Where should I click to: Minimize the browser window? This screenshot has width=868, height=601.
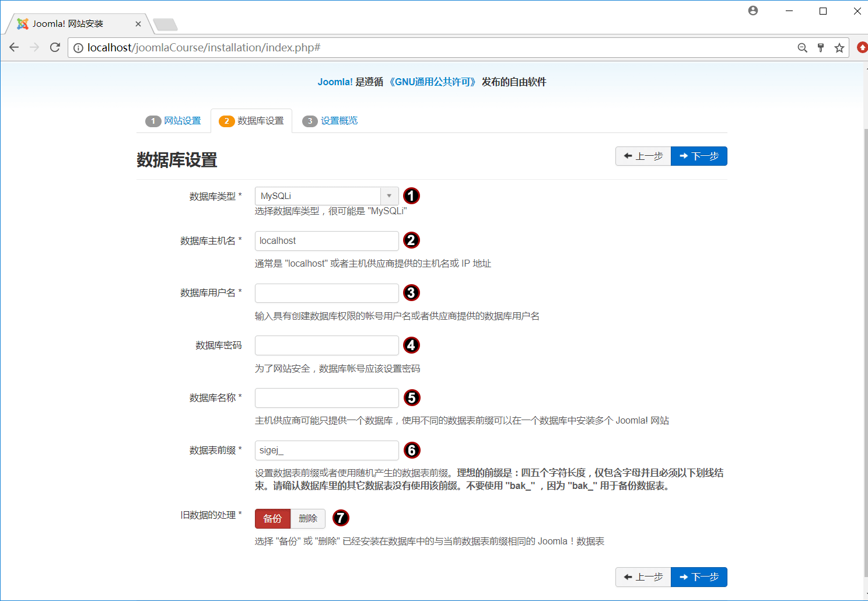789,11
